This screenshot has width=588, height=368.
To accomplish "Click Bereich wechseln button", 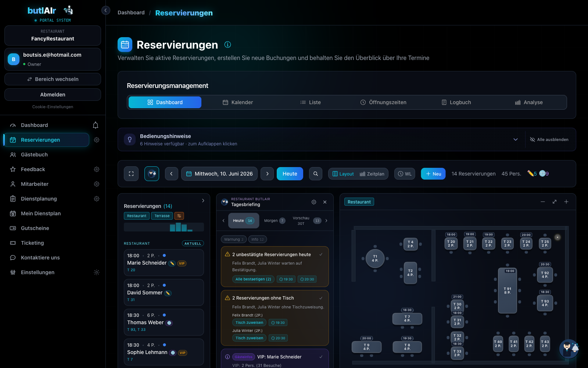I will tap(53, 79).
